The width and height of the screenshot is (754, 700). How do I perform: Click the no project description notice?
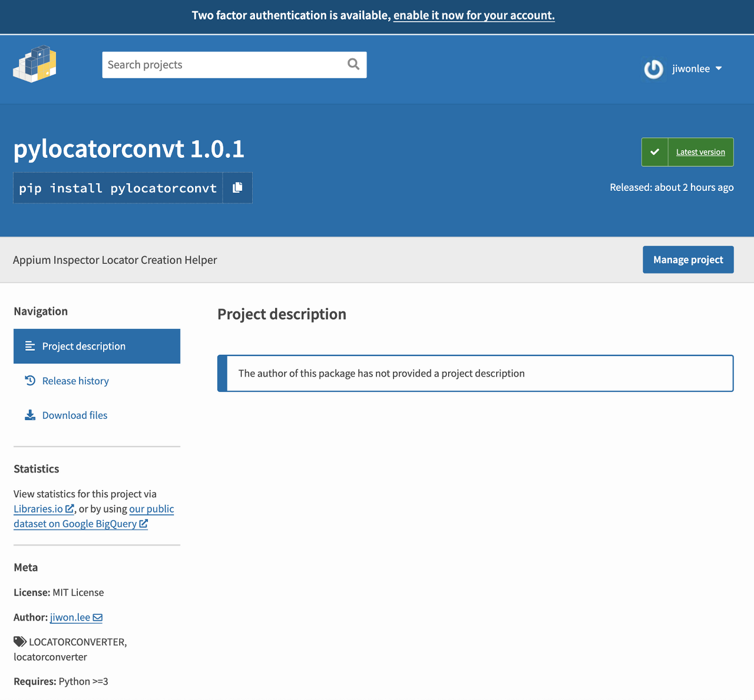click(475, 373)
